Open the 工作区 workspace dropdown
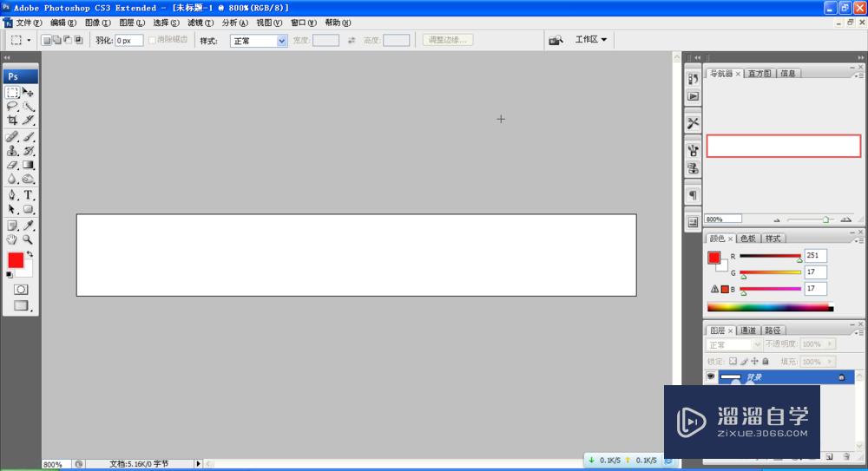 tap(590, 39)
